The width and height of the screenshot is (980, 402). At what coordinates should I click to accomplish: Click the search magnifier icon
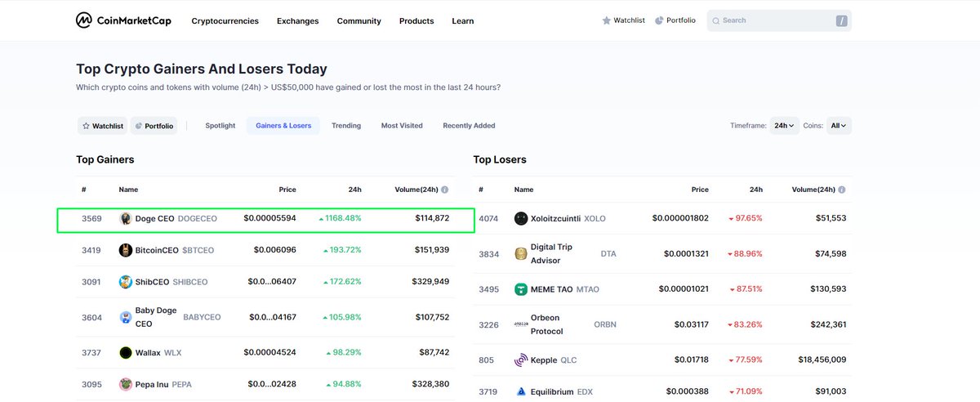(x=715, y=20)
